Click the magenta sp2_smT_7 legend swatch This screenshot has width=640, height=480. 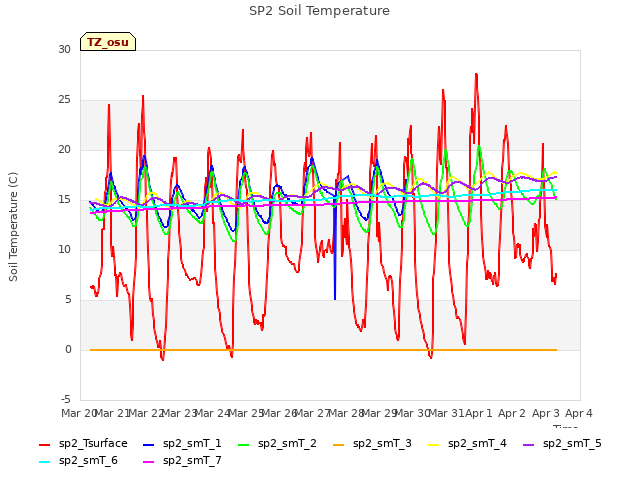point(149,462)
